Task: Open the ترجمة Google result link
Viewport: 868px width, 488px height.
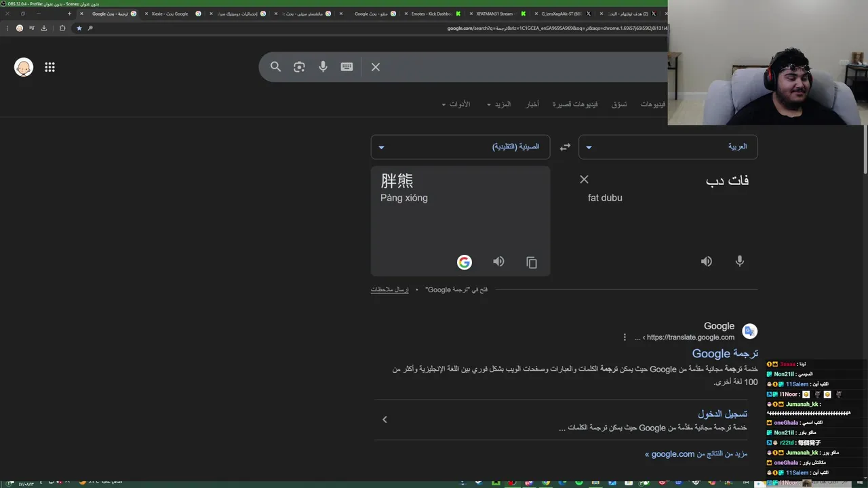Action: pos(725,353)
